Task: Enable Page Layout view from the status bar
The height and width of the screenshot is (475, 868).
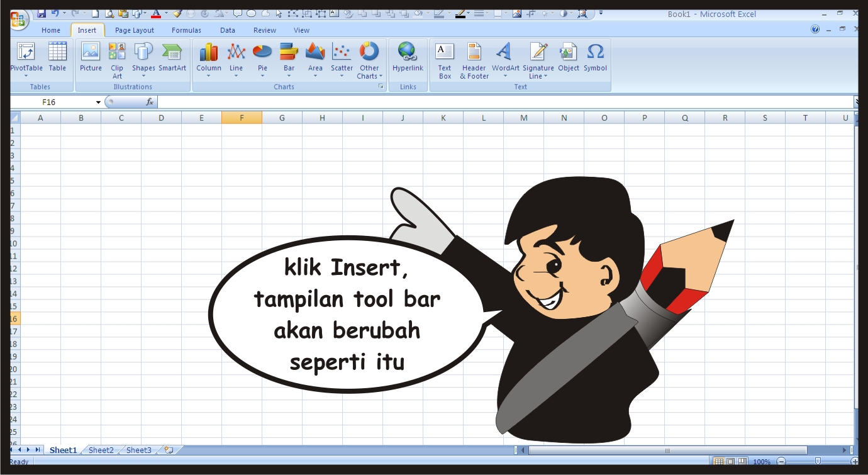Action: pos(730,461)
